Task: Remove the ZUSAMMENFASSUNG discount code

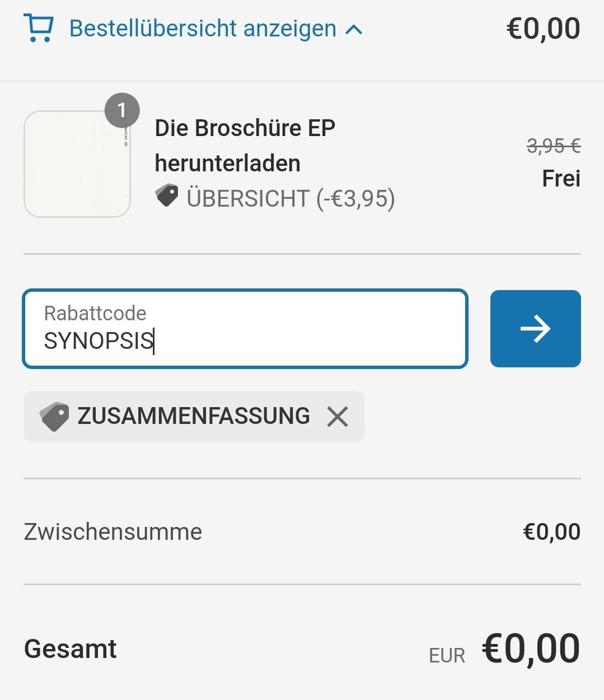Action: coord(338,417)
